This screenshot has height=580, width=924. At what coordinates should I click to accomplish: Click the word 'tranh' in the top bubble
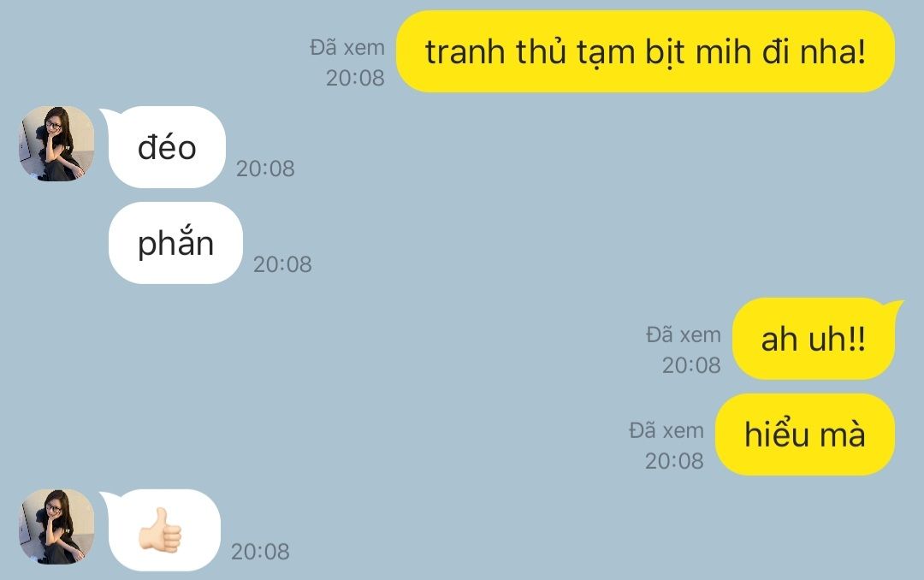465,52
